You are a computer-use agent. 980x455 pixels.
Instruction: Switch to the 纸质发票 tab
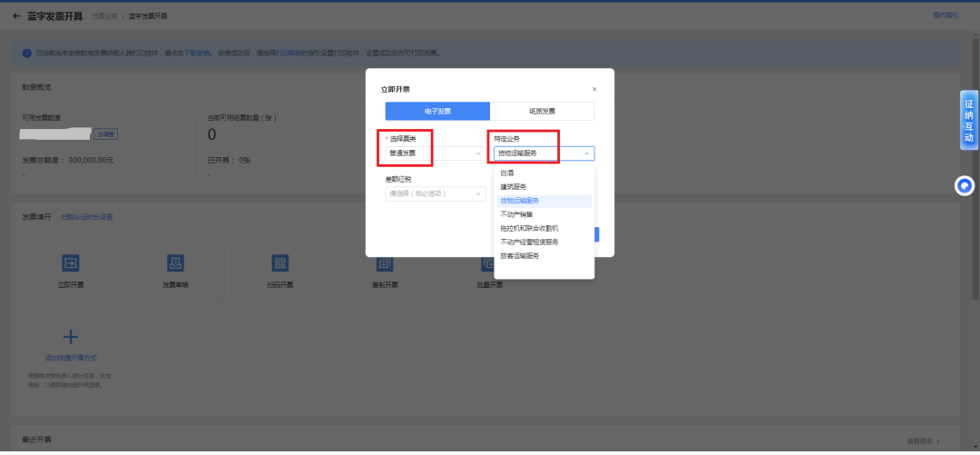coord(542,112)
